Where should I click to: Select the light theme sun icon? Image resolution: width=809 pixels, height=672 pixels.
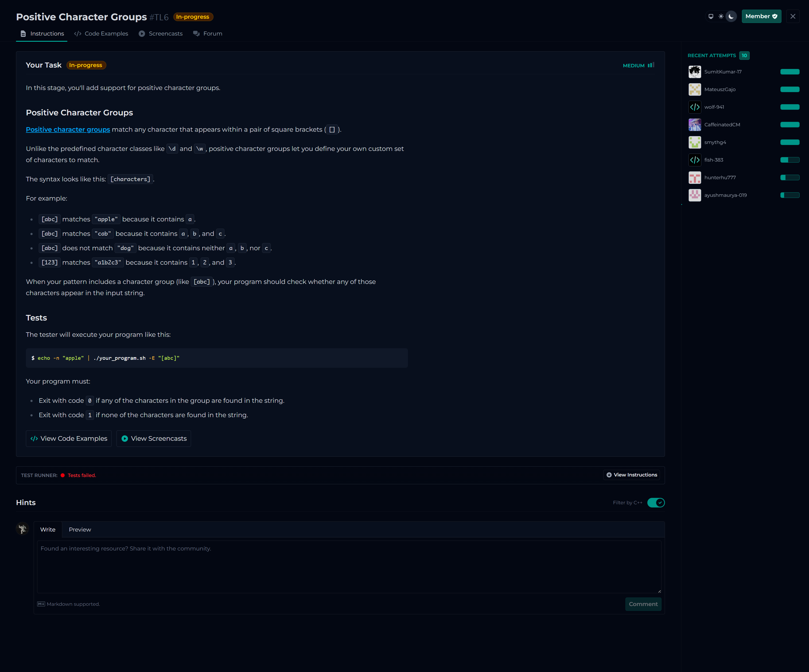tap(721, 16)
